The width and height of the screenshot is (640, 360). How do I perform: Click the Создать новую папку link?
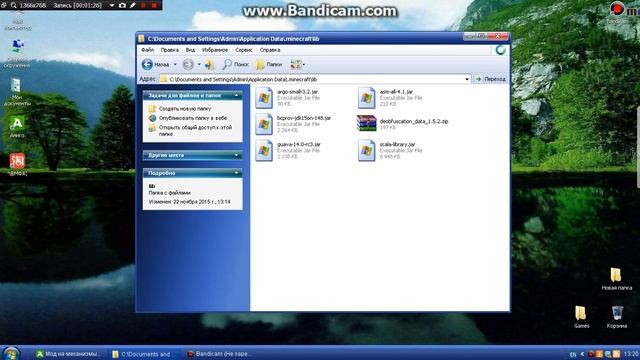(x=185, y=109)
